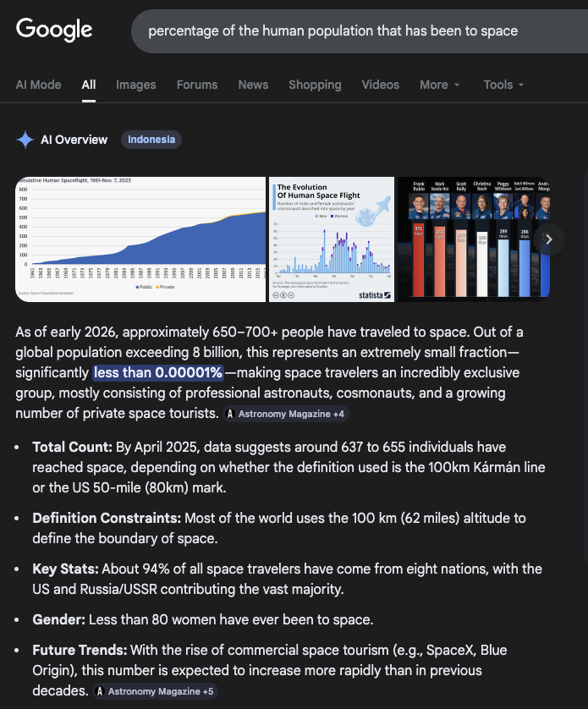
Task: Click the 'Future Trends:' bullet heading
Action: coord(80,651)
